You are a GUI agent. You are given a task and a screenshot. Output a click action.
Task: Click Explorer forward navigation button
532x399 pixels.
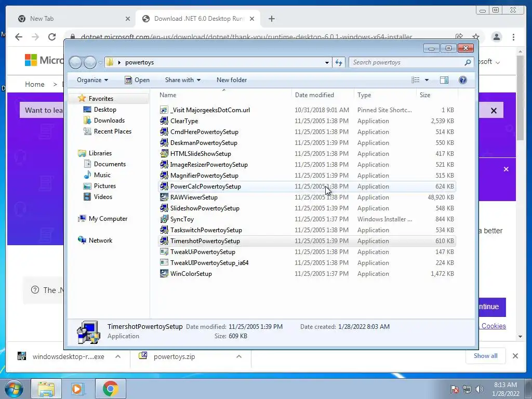click(90, 62)
